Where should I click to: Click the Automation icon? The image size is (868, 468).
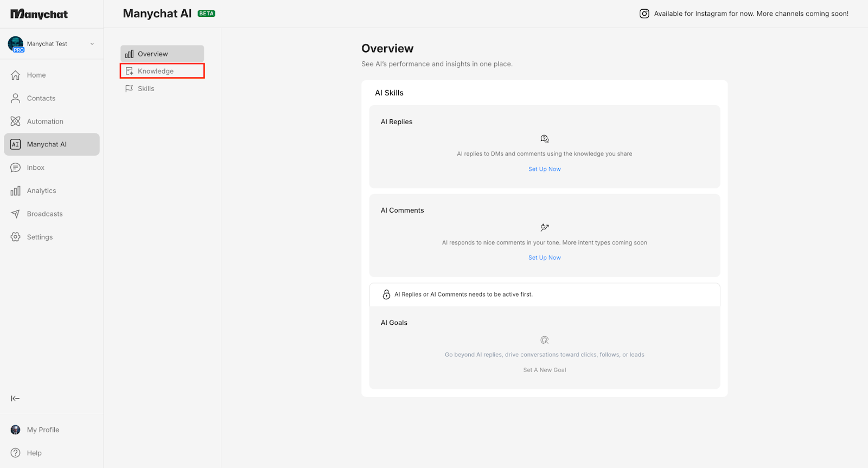pos(16,121)
